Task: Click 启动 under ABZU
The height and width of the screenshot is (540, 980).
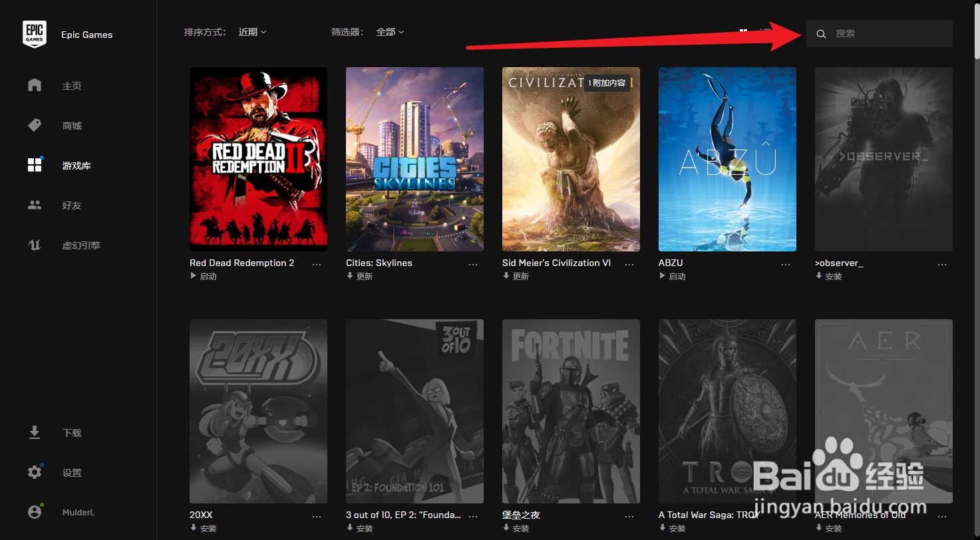Action: tap(673, 276)
